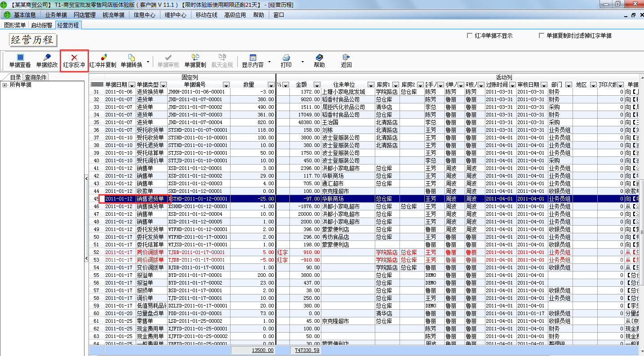Click the 打印 printer icon
The height and width of the screenshot is (356, 644).
coord(286,58)
